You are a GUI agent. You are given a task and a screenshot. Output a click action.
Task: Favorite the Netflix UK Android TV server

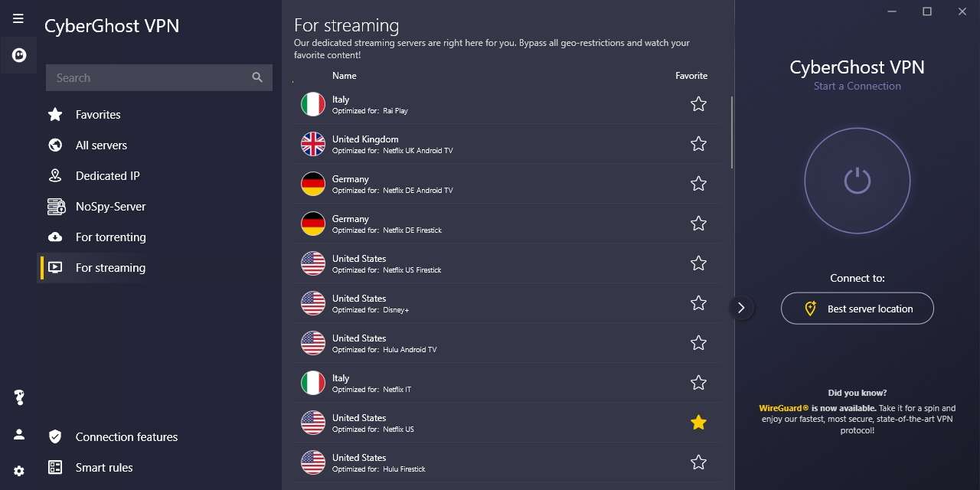coord(698,144)
